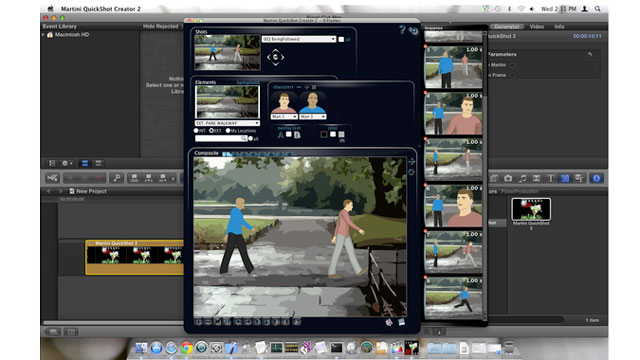The width and height of the screenshot is (640, 360).
Task: Toggle the overlay text checkbox
Action: click(289, 134)
